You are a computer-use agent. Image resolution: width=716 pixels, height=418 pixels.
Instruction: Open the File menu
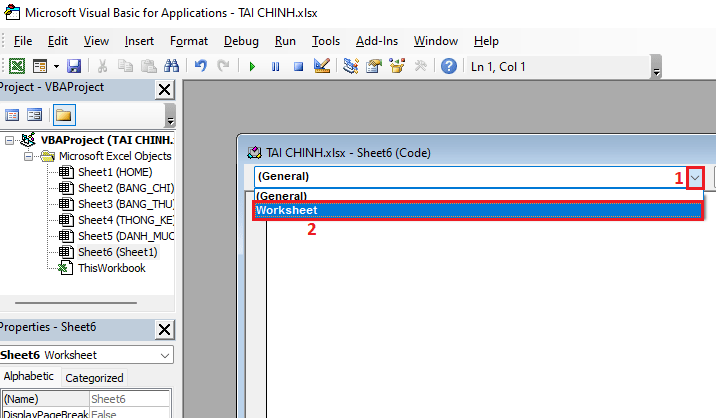pyautogui.click(x=23, y=41)
